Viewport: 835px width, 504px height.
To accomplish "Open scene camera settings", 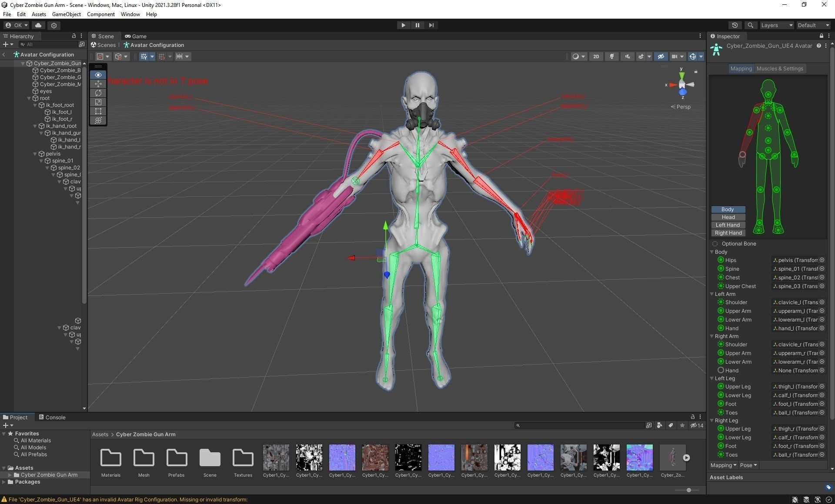I will [x=677, y=56].
